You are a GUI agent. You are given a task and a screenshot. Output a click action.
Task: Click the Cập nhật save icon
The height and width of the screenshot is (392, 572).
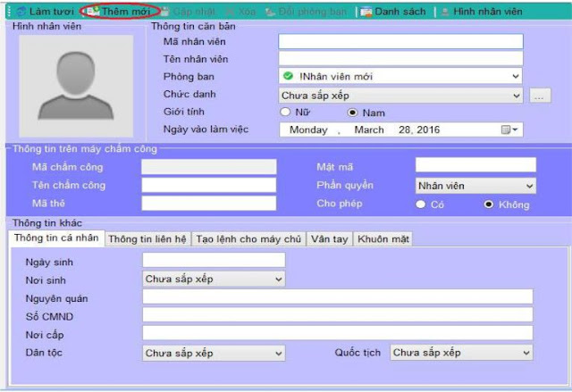164,12
